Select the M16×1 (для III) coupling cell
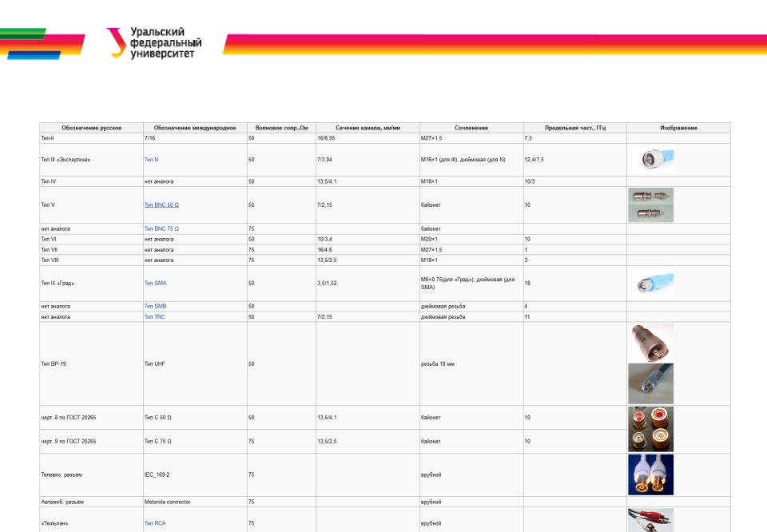The height and width of the screenshot is (532, 767). 471,160
